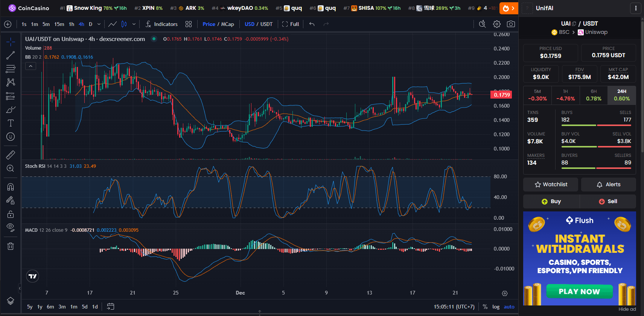
Task: Set range to 1d
Action: 95,307
